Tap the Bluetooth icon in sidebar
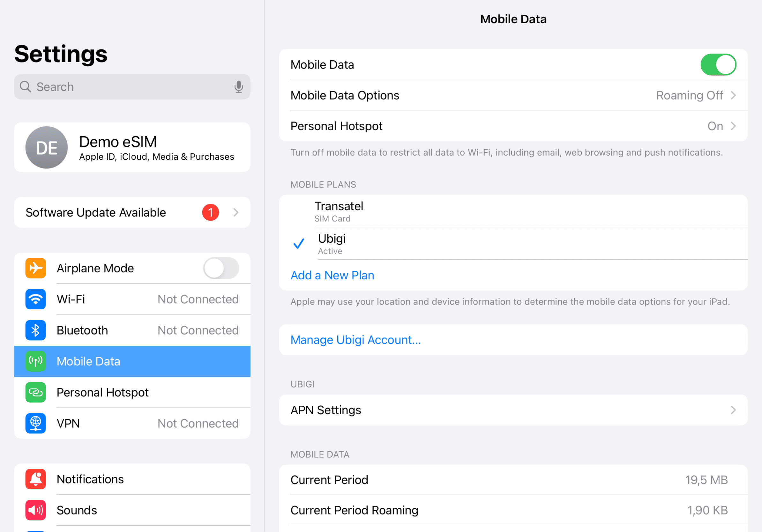762x532 pixels. (x=35, y=330)
